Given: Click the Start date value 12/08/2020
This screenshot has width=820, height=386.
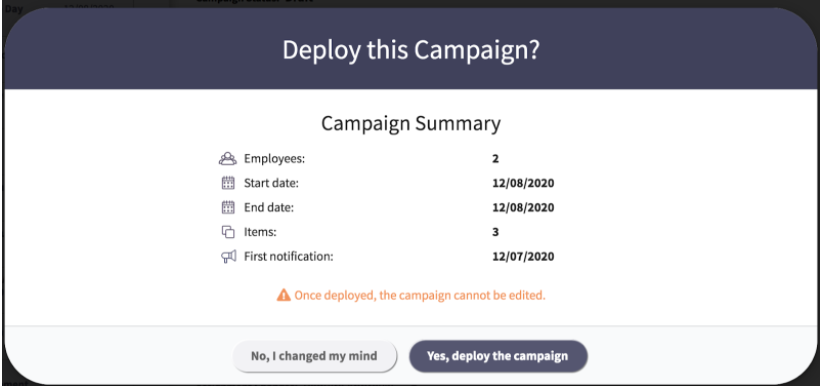Looking at the screenshot, I should [523, 183].
